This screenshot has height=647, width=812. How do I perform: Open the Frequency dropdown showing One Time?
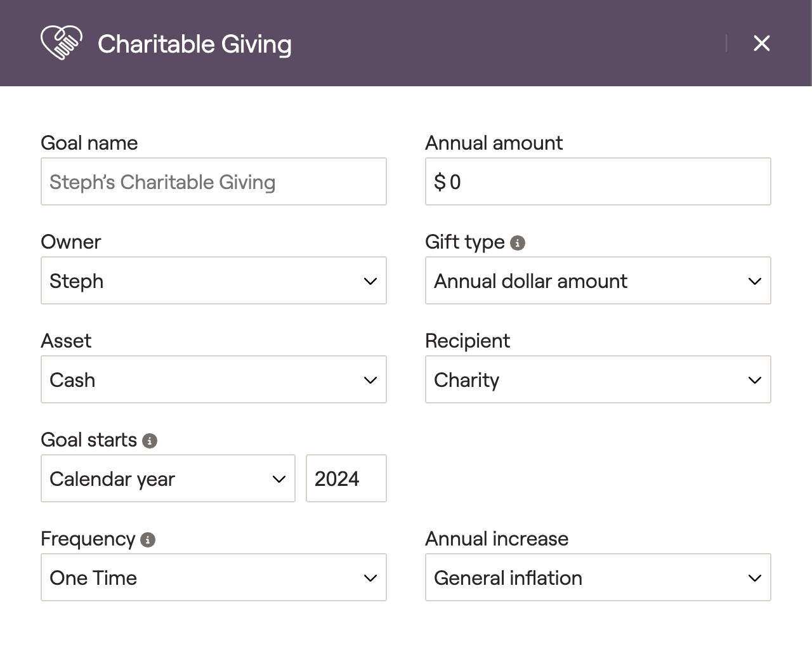point(213,577)
